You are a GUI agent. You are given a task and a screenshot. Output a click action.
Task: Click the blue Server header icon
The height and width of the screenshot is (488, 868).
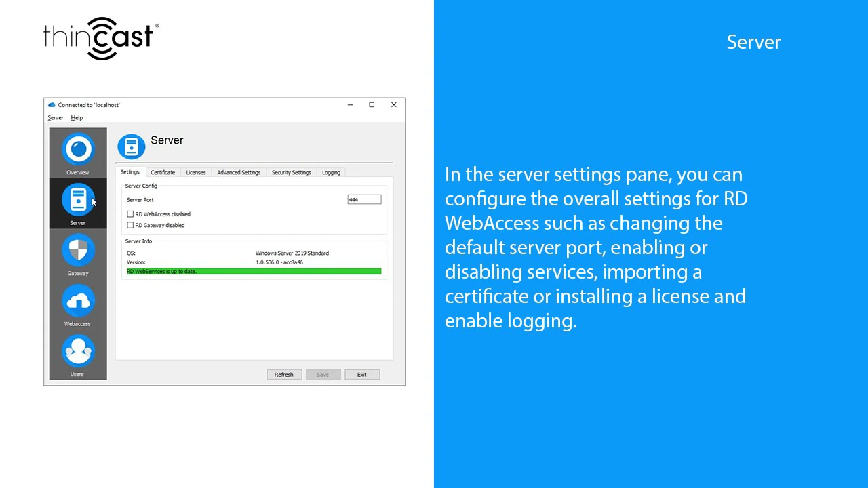pos(132,146)
